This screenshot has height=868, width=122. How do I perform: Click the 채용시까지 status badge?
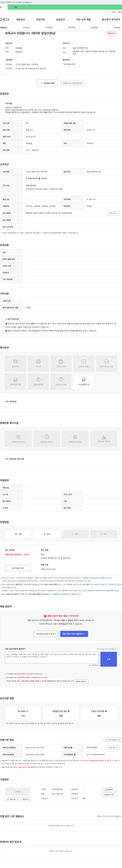(111, 33)
